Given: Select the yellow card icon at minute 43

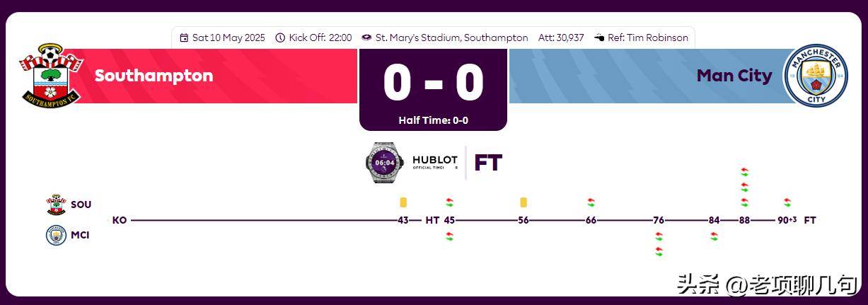Looking at the screenshot, I should (403, 202).
